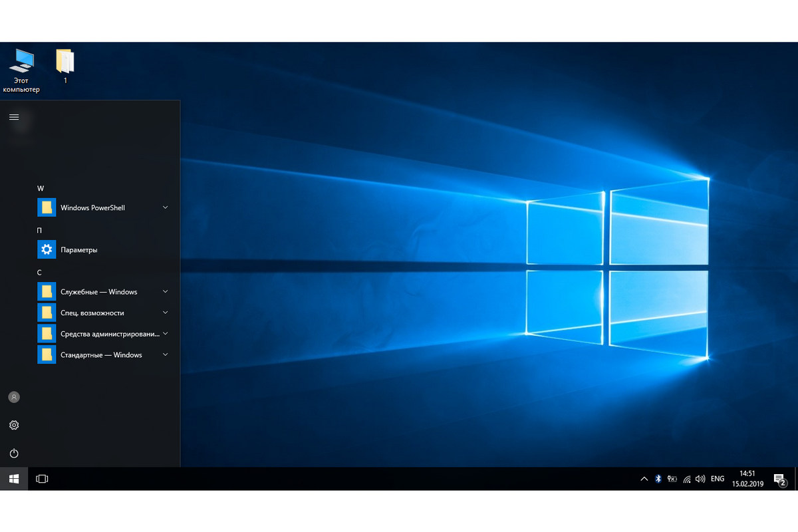Screen dimensions: 798x532
Task: Open Settings gear in Start sidebar
Action: click(14, 425)
